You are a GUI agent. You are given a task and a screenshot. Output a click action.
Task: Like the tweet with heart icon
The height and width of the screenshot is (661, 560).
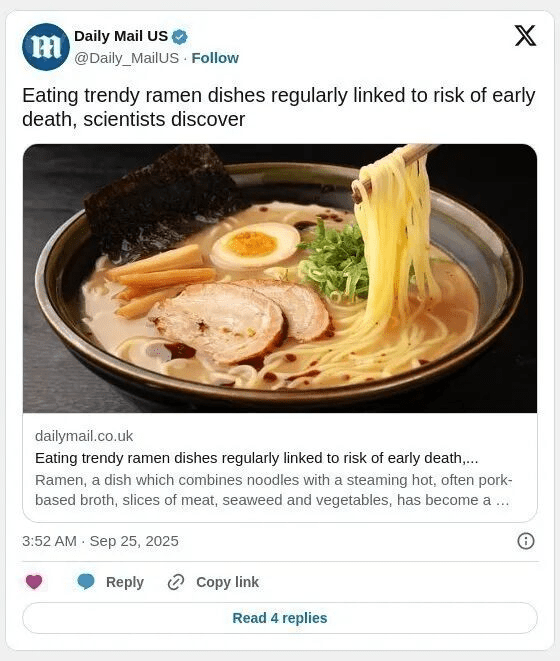34,581
